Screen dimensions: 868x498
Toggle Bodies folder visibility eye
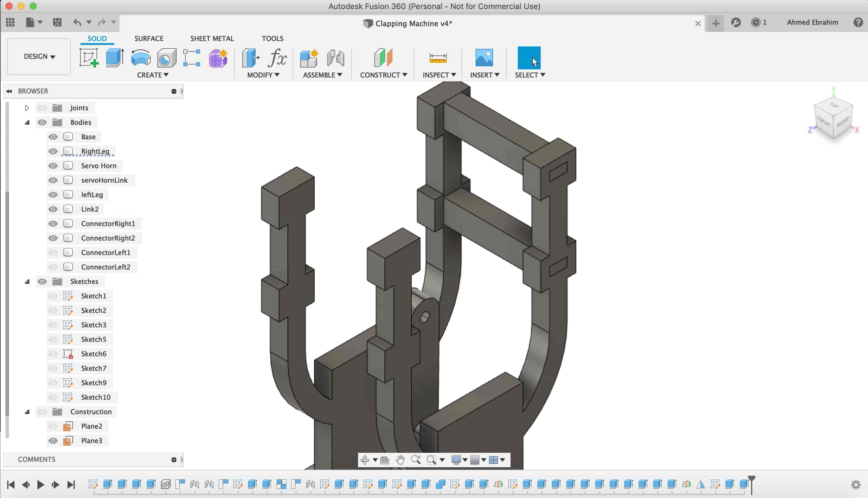pyautogui.click(x=42, y=122)
